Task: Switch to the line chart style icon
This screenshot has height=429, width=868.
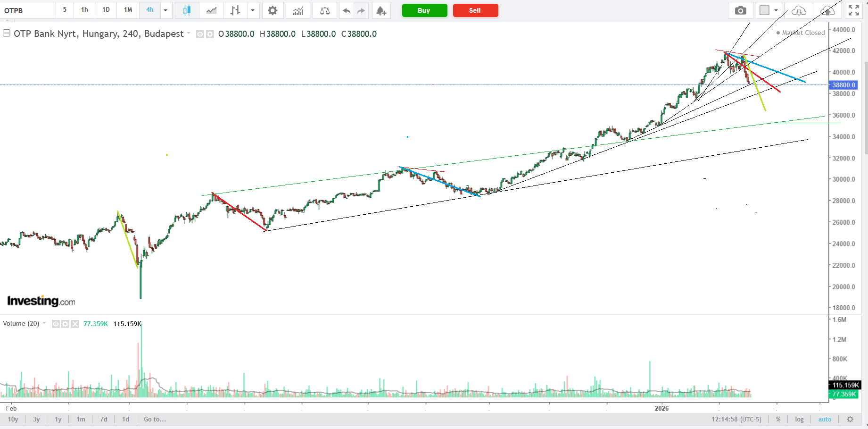Action: [x=211, y=10]
